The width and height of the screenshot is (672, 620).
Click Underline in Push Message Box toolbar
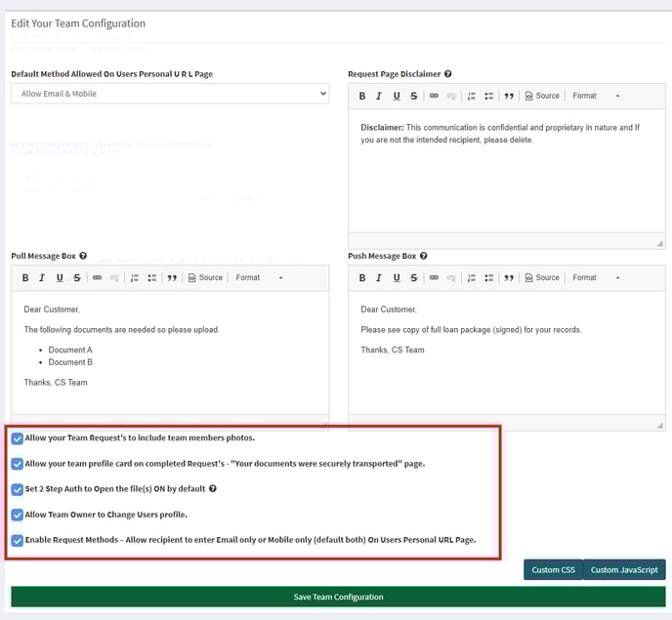pyautogui.click(x=397, y=278)
